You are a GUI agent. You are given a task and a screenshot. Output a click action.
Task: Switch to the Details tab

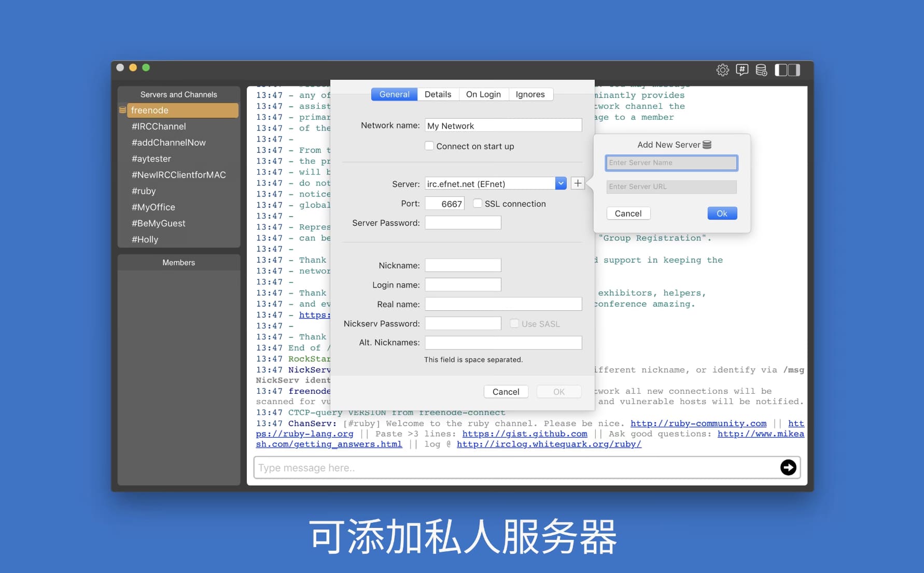(x=438, y=94)
